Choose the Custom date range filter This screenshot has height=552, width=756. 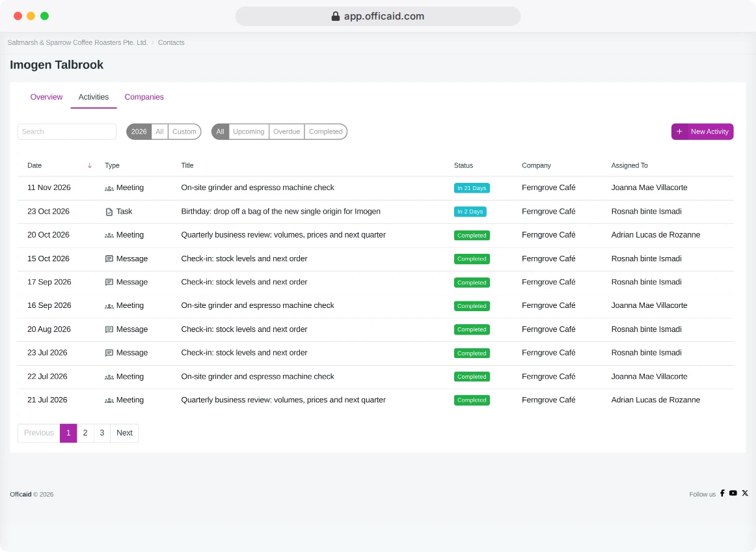(184, 131)
